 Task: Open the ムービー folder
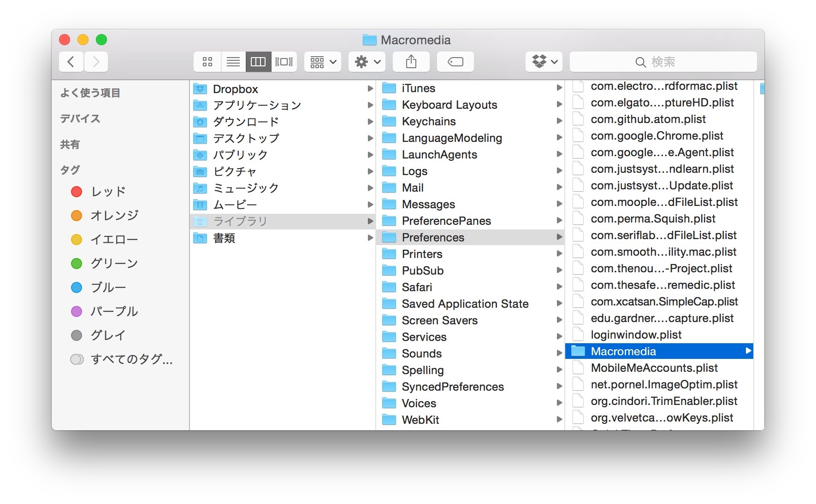pyautogui.click(x=283, y=205)
